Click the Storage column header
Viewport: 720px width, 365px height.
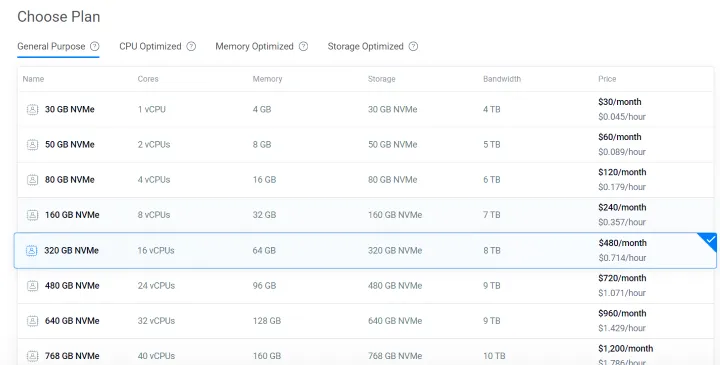[382, 79]
